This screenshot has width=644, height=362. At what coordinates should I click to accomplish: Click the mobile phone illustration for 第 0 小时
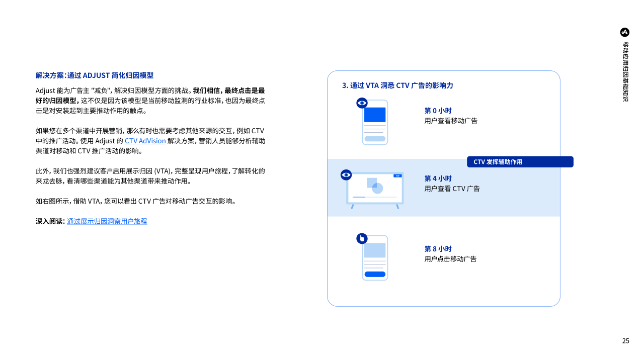375,122
